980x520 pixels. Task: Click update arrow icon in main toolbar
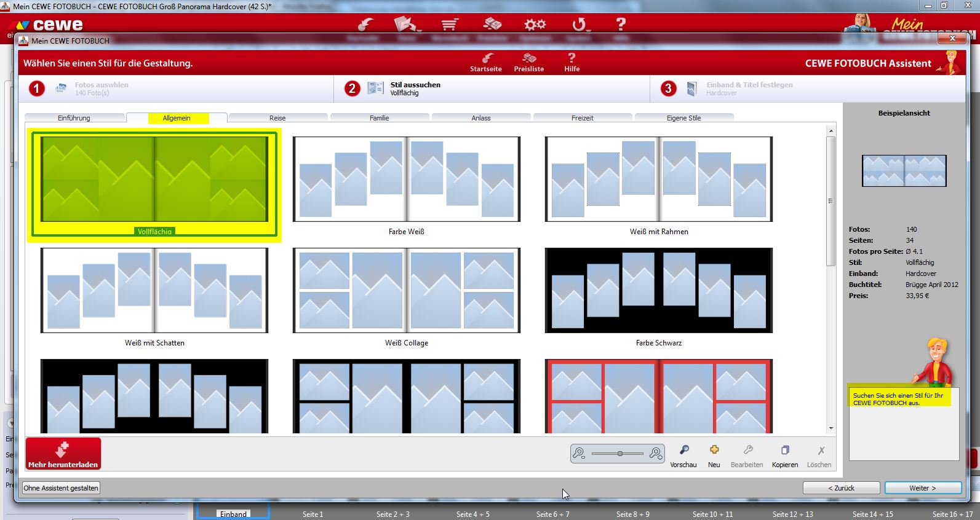pyautogui.click(x=579, y=25)
